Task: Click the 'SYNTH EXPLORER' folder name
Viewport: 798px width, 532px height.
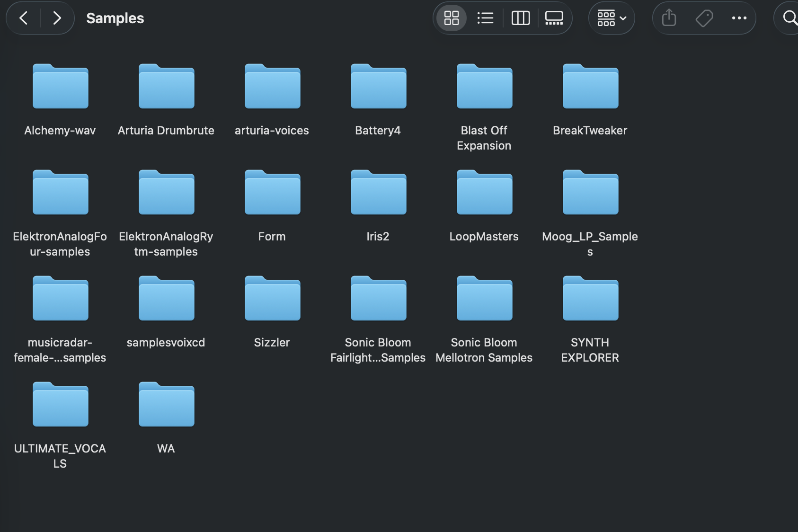Action: [590, 350]
